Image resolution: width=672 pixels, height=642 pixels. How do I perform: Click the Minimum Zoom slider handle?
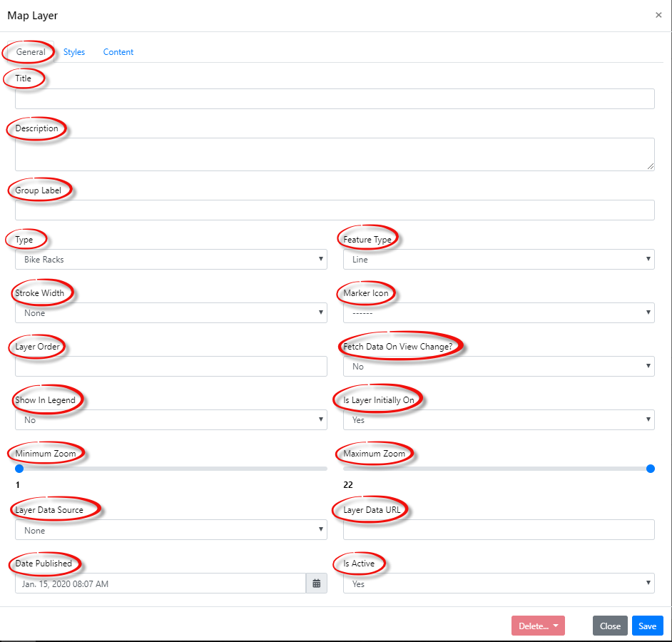pos(19,469)
